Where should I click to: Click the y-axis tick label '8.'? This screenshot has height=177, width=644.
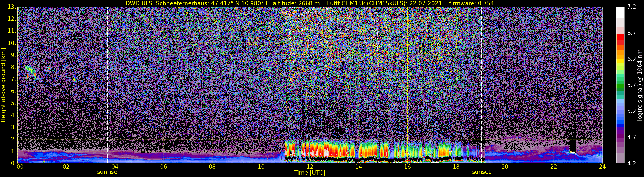[13, 67]
